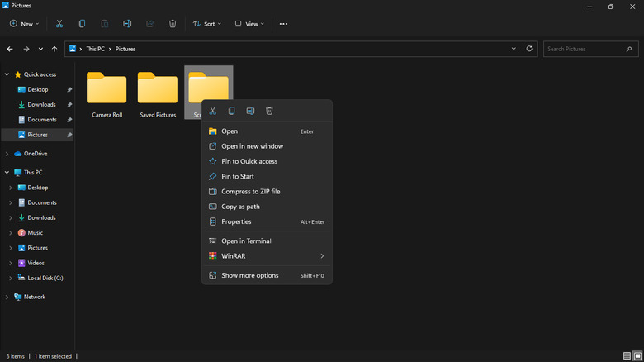Open the View dropdown in the toolbar
The image size is (644, 362).
249,24
